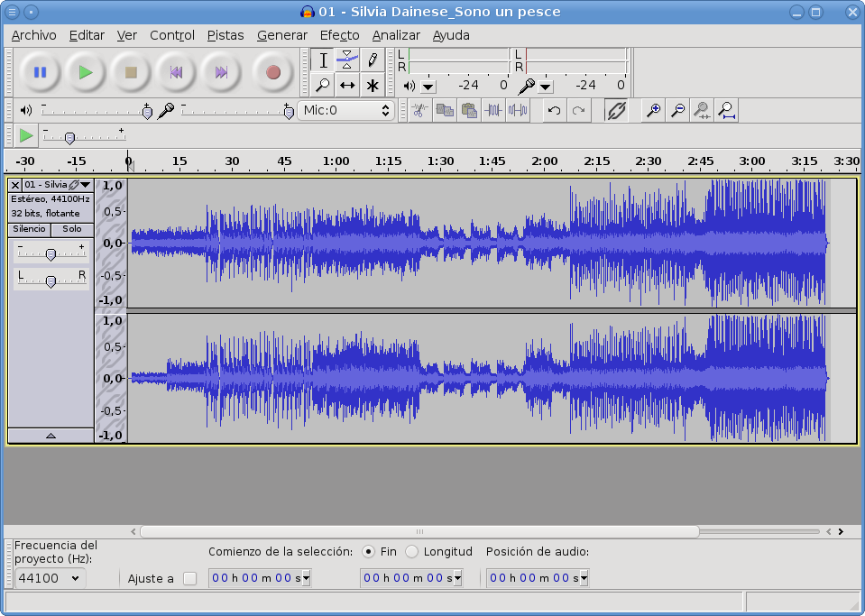Click the Zoom Out magnifier icon
Viewport: 865px width, 616px height.
tap(678, 110)
